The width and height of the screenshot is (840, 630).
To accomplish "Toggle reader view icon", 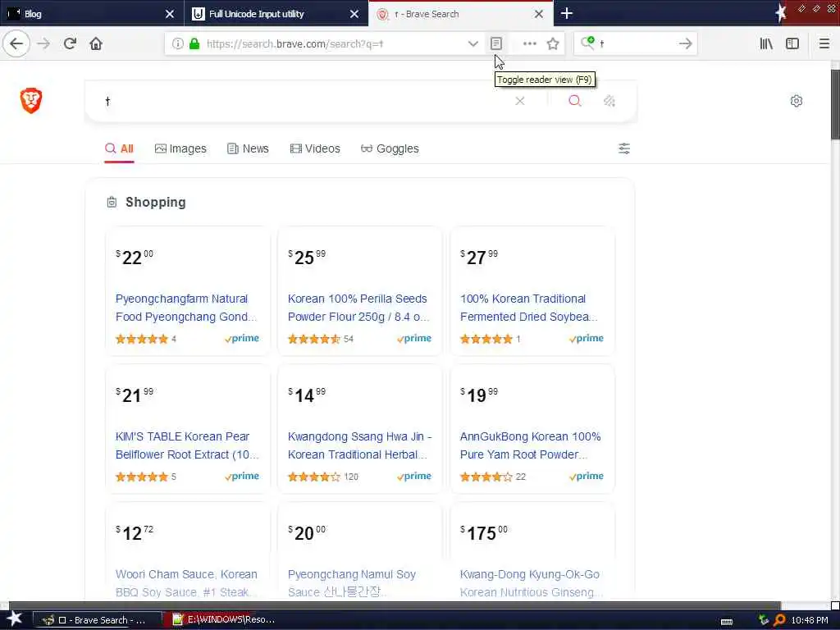I will [x=496, y=44].
